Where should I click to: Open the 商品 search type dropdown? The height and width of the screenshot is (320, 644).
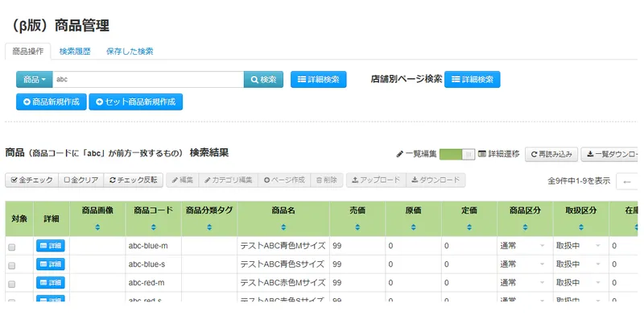point(34,79)
